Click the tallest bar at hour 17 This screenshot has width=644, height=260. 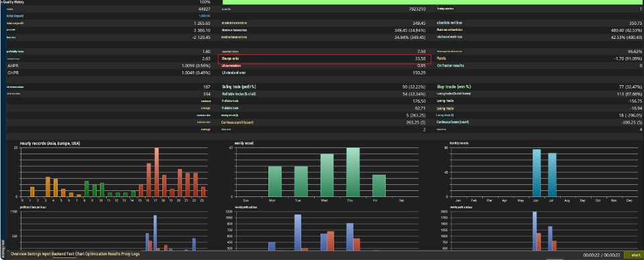[x=156, y=172]
